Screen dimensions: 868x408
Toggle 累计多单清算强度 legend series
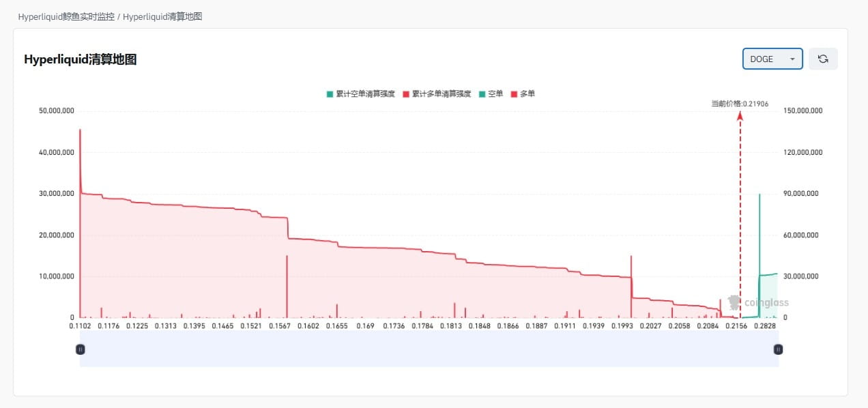(437, 94)
